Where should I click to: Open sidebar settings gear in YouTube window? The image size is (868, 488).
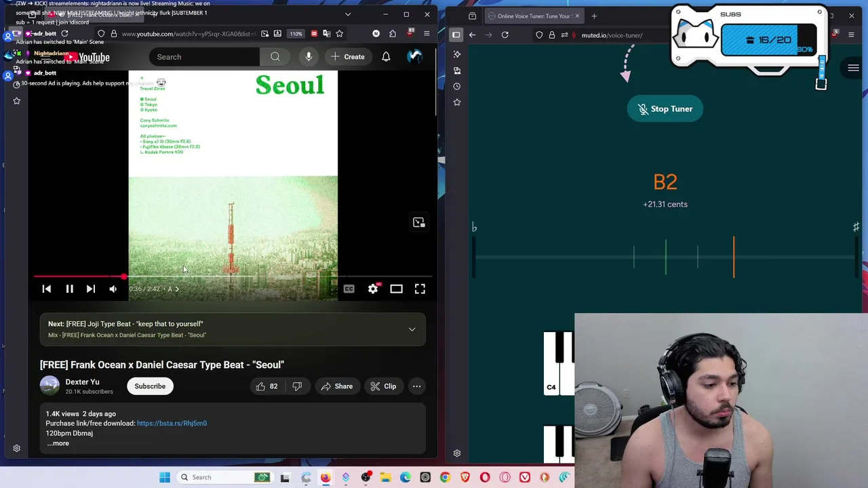[x=17, y=448]
